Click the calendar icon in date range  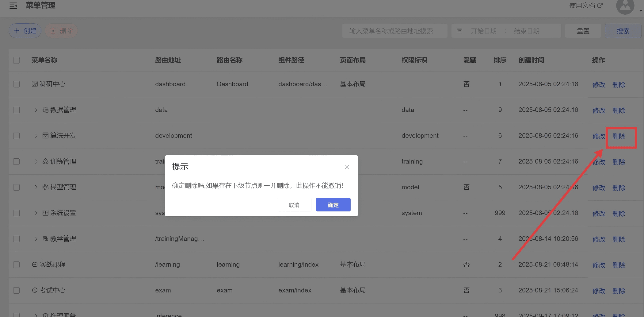[x=459, y=31]
